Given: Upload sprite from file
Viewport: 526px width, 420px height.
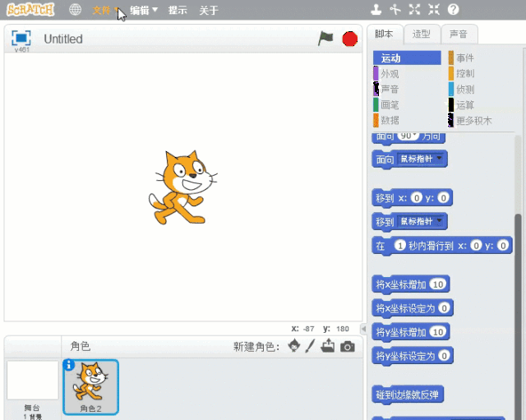Looking at the screenshot, I should pos(328,345).
